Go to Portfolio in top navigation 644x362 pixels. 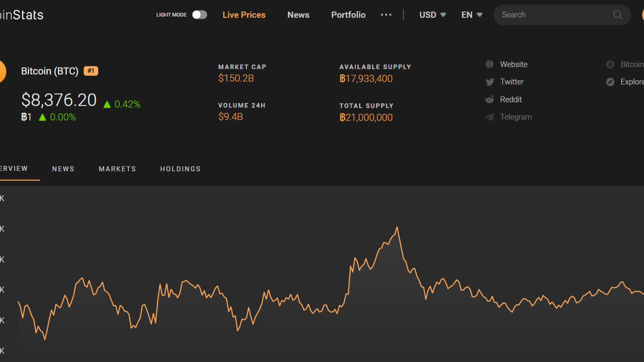[348, 15]
